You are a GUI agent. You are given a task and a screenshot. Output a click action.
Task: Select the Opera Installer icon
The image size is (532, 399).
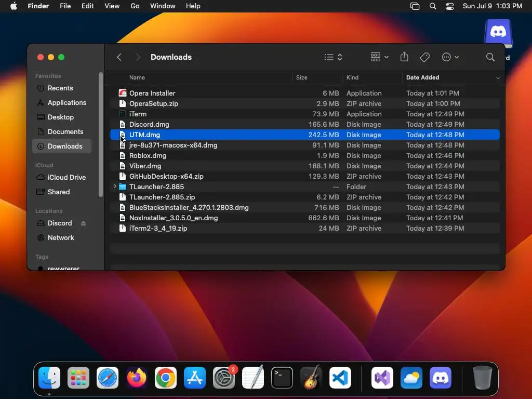pyautogui.click(x=123, y=93)
